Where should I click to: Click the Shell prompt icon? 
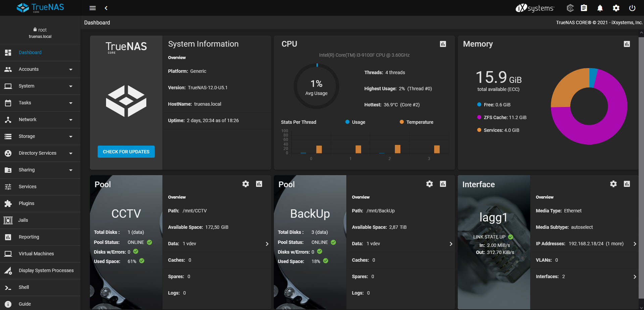point(8,288)
